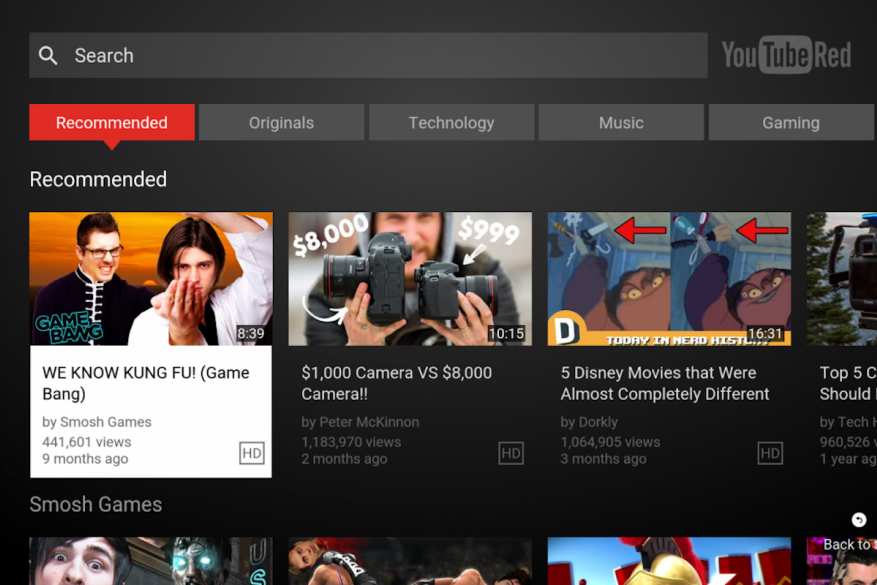
Task: Click HD badge on Disney Movies card
Action: pyautogui.click(x=770, y=453)
